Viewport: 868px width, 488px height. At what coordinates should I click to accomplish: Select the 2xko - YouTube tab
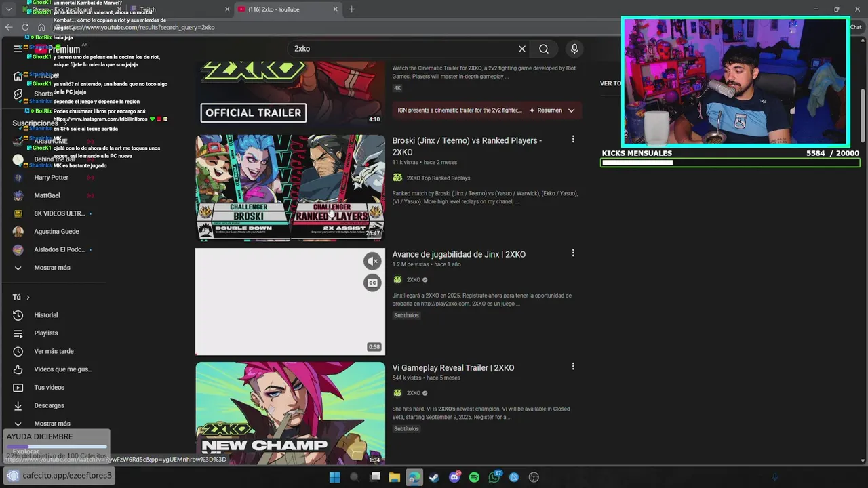pos(288,9)
